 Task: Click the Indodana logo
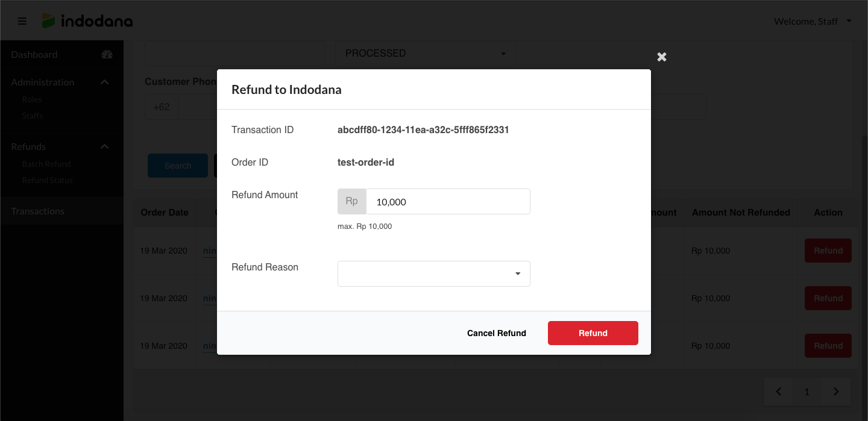tap(87, 21)
